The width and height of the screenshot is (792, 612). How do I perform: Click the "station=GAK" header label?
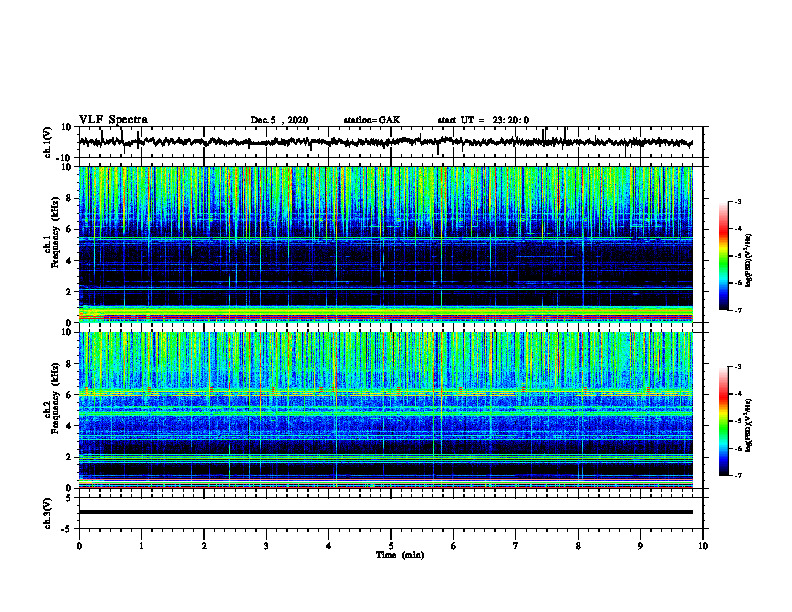pyautogui.click(x=372, y=120)
